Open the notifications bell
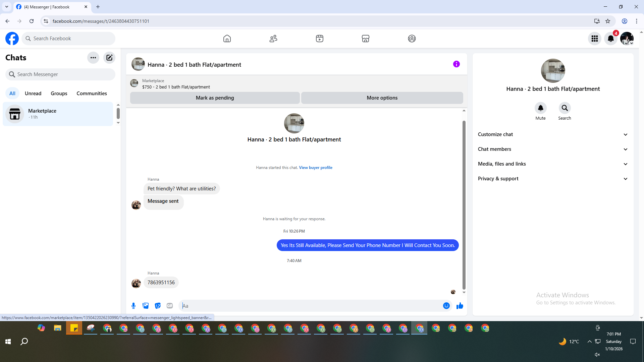644x362 pixels. tap(610, 39)
